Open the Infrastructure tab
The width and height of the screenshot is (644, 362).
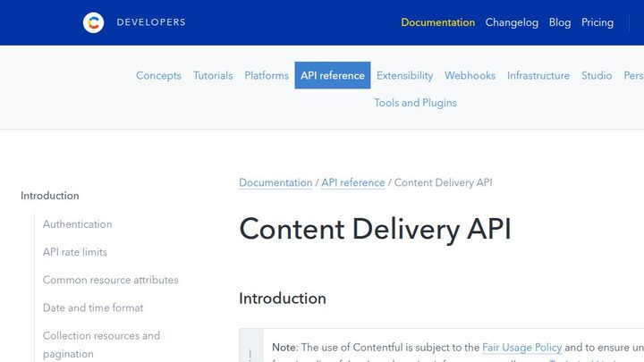pos(538,75)
